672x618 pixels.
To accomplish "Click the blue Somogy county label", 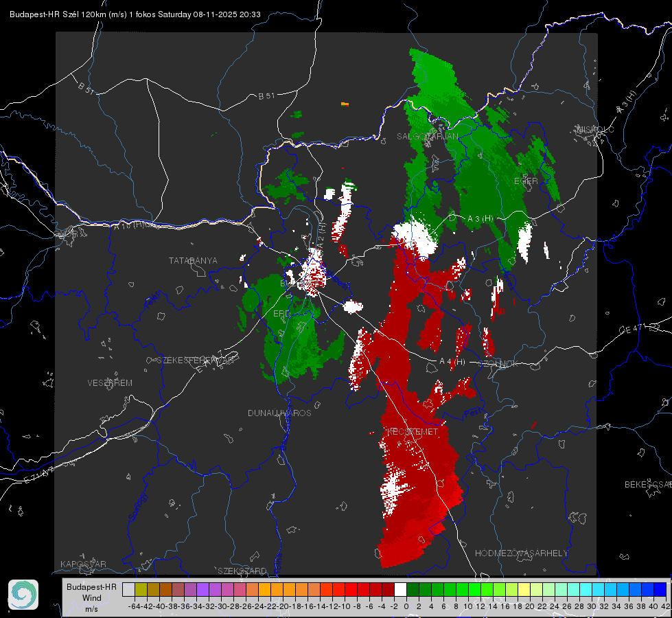I will click(137, 507).
